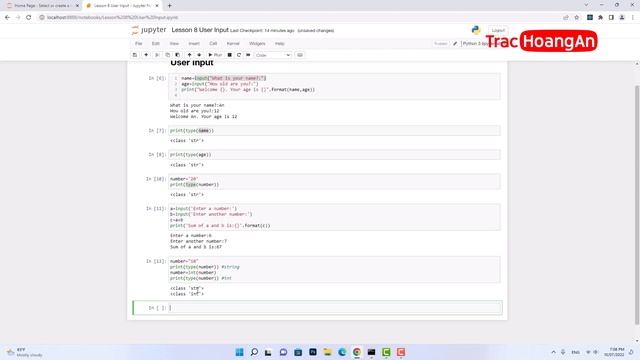This screenshot has width=640, height=360.
Task: Click the page vertical scrollbar
Action: [x=637, y=204]
